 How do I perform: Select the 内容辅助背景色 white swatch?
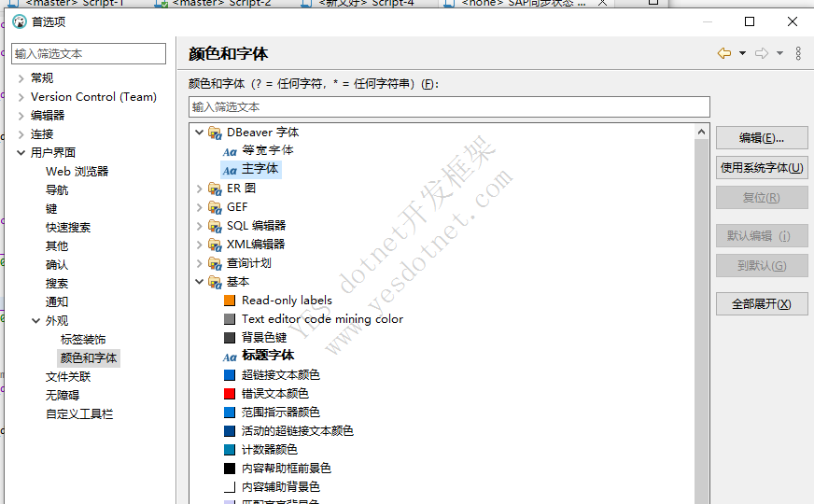tap(230, 487)
